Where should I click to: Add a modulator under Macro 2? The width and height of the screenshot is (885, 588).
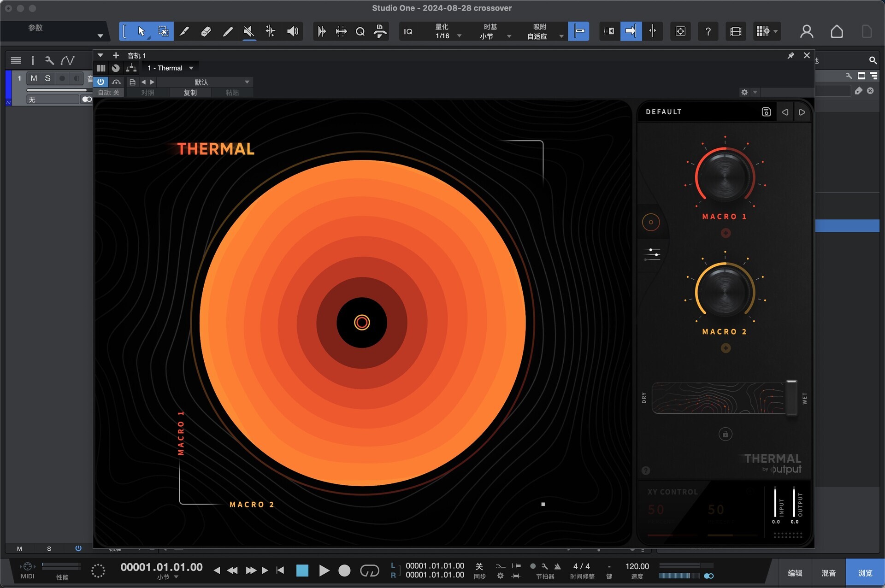pyautogui.click(x=726, y=348)
